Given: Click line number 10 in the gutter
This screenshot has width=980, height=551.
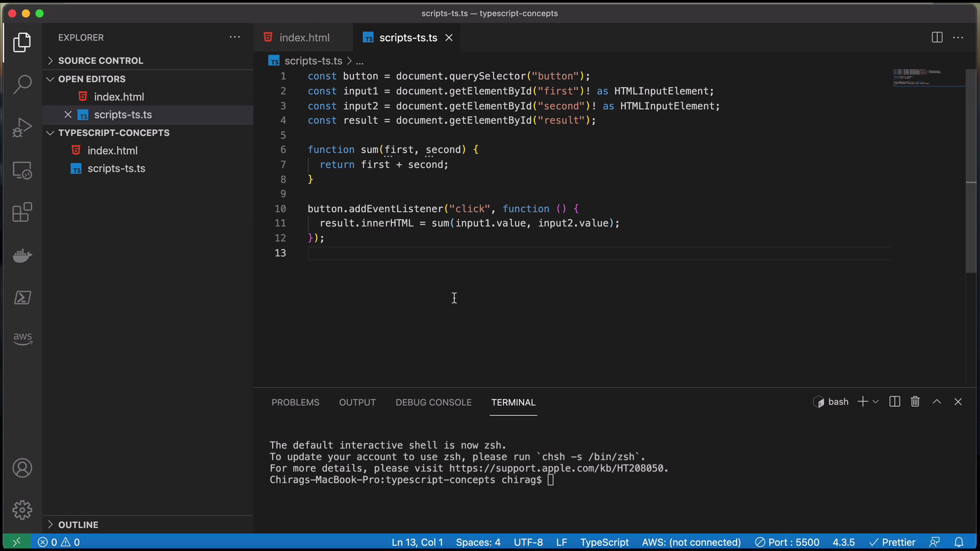Looking at the screenshot, I should 280,209.
